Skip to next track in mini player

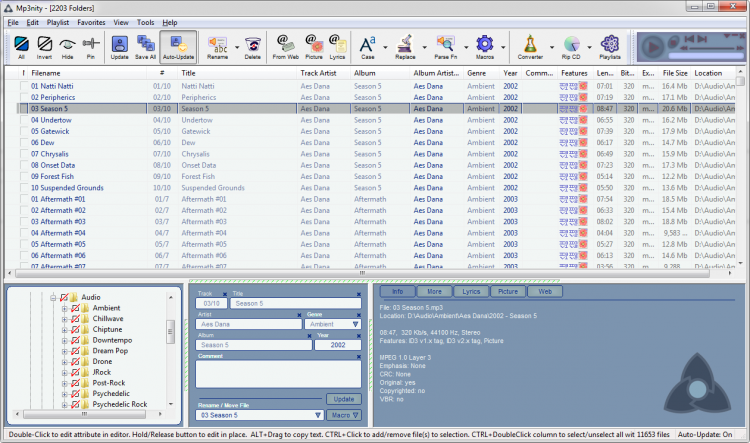click(x=702, y=39)
